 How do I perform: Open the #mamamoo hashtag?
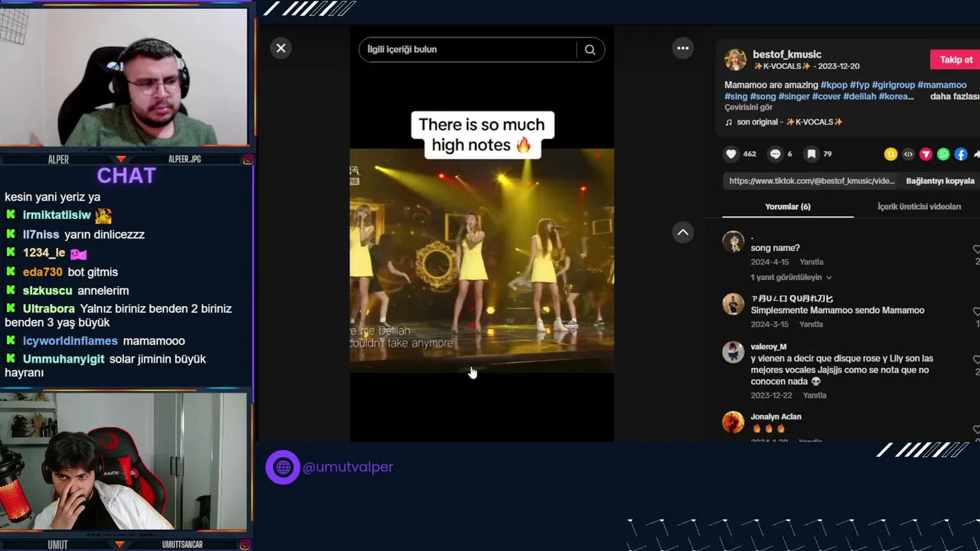[x=942, y=85]
